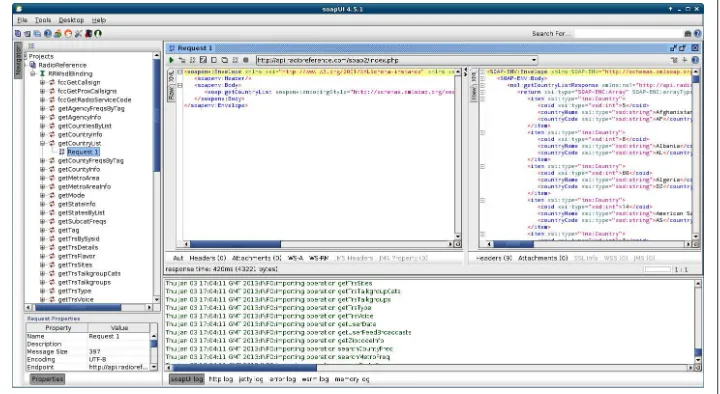This screenshot has height=394, width=720.
Task: Click the navigator tree vertical scrollbar
Action: tap(157, 177)
